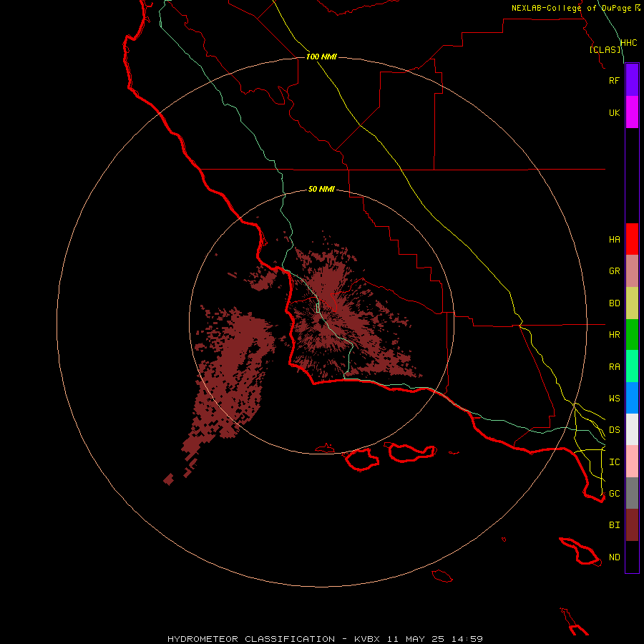Click the DS legend label
This screenshot has height=644, width=644.
click(614, 430)
